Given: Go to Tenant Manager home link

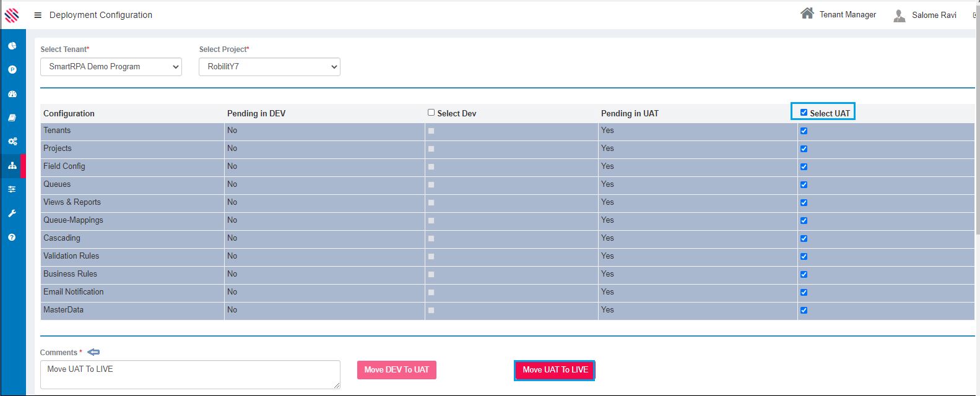Looking at the screenshot, I should 839,14.
